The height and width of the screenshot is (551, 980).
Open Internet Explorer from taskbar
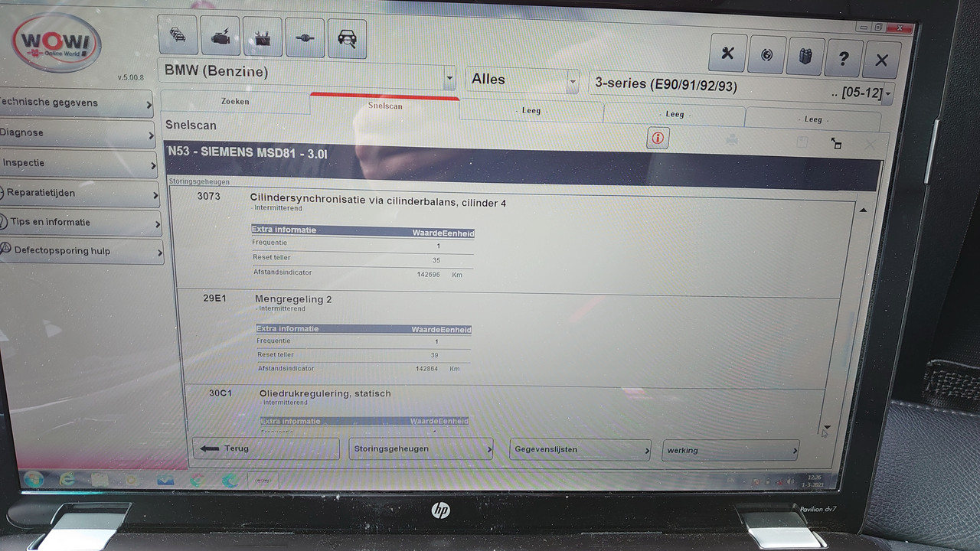pyautogui.click(x=68, y=479)
